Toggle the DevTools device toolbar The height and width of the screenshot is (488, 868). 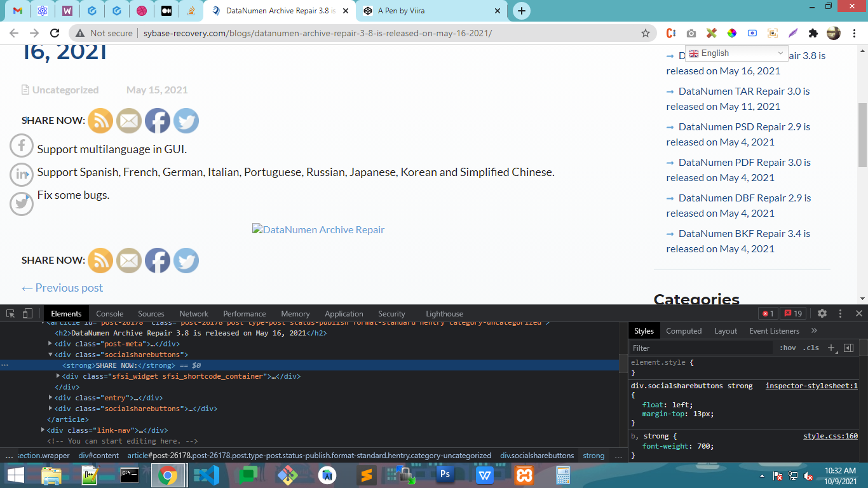27,313
